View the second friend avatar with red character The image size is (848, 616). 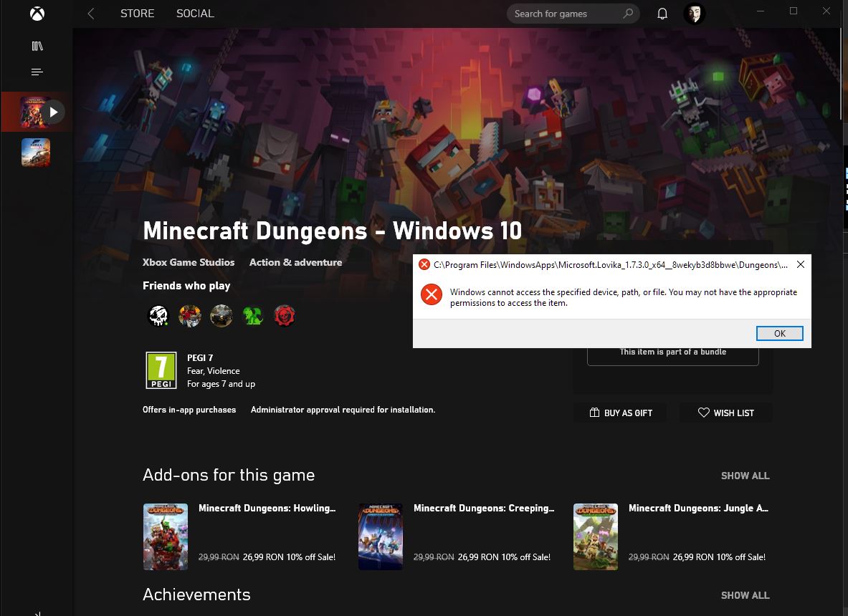click(x=190, y=316)
